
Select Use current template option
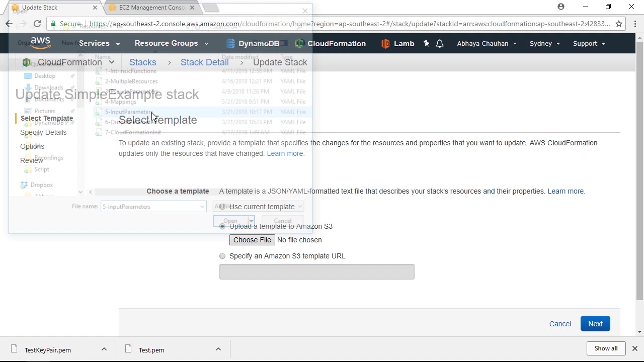pyautogui.click(x=222, y=207)
